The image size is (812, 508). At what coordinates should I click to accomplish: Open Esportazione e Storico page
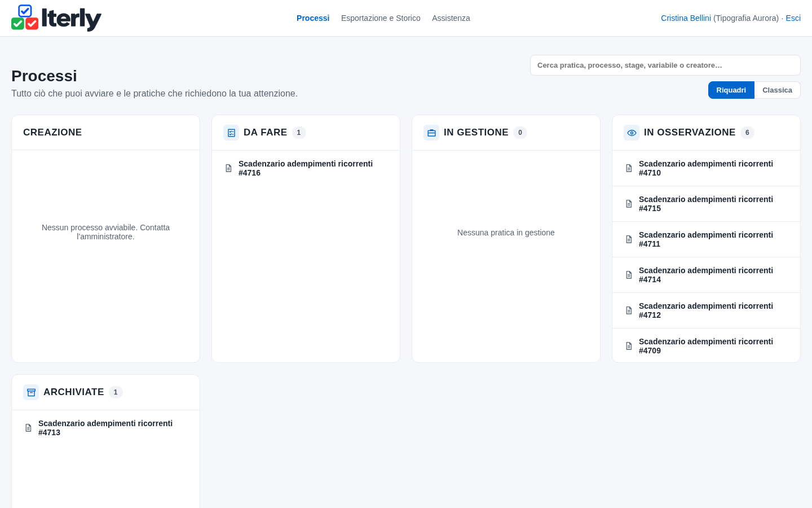(x=381, y=18)
